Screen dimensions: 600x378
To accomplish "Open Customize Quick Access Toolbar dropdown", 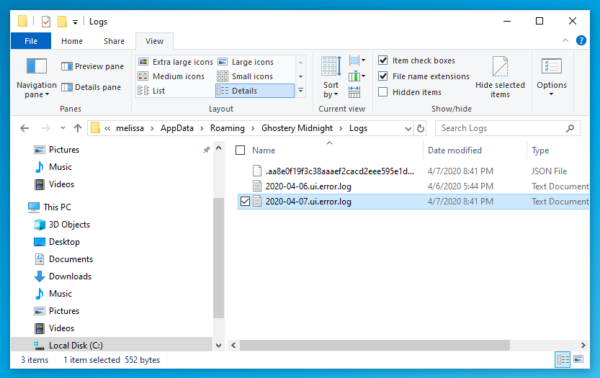I will click(75, 22).
